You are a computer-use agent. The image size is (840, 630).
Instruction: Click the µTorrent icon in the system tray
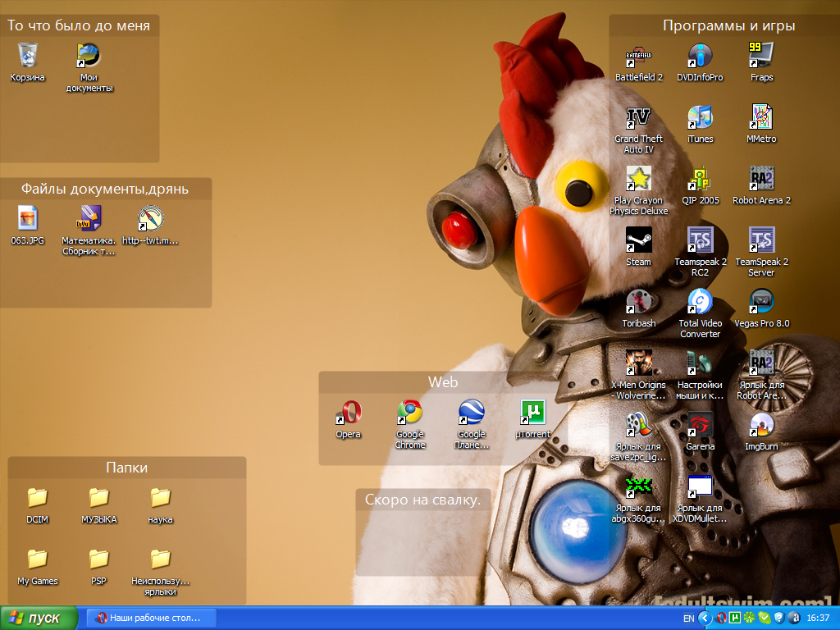735,619
